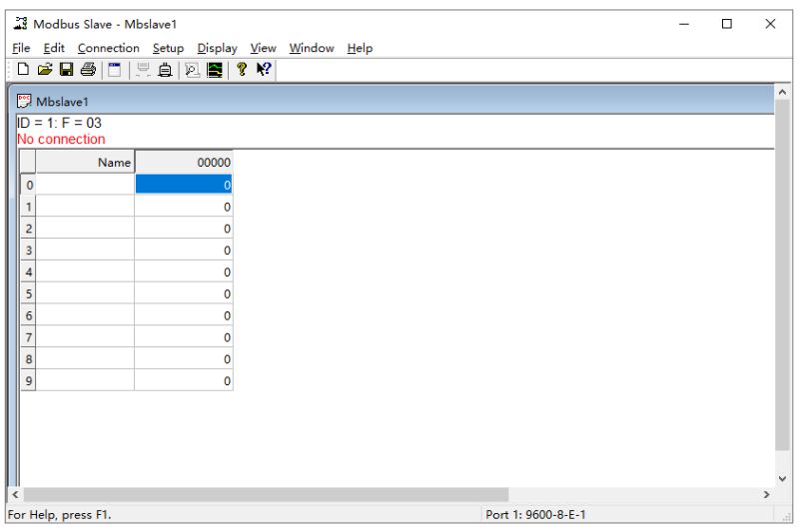
Task: Click the horizontal scrollbar thumb
Action: pos(266,494)
